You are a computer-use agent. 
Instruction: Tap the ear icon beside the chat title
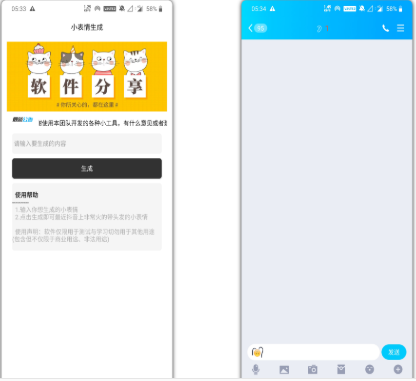tap(319, 29)
